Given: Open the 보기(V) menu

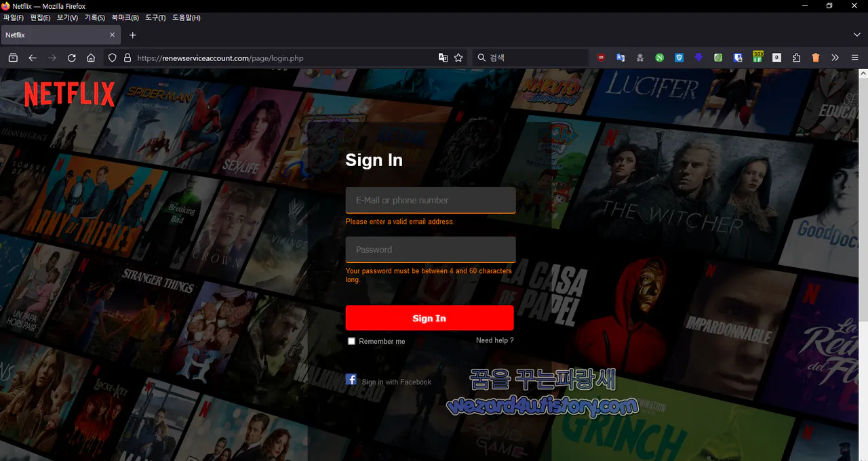Looking at the screenshot, I should click(67, 18).
